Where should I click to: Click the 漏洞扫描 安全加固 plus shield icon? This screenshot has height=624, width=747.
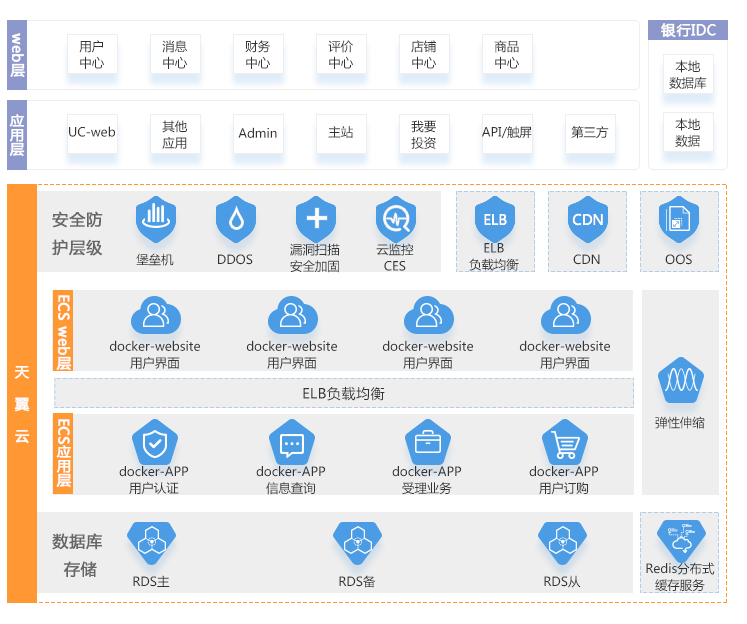315,219
